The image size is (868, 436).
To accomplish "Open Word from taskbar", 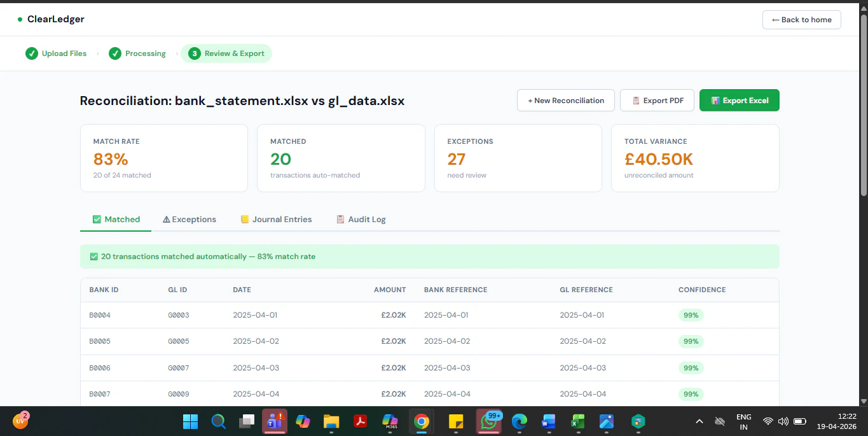I will pyautogui.click(x=548, y=421).
